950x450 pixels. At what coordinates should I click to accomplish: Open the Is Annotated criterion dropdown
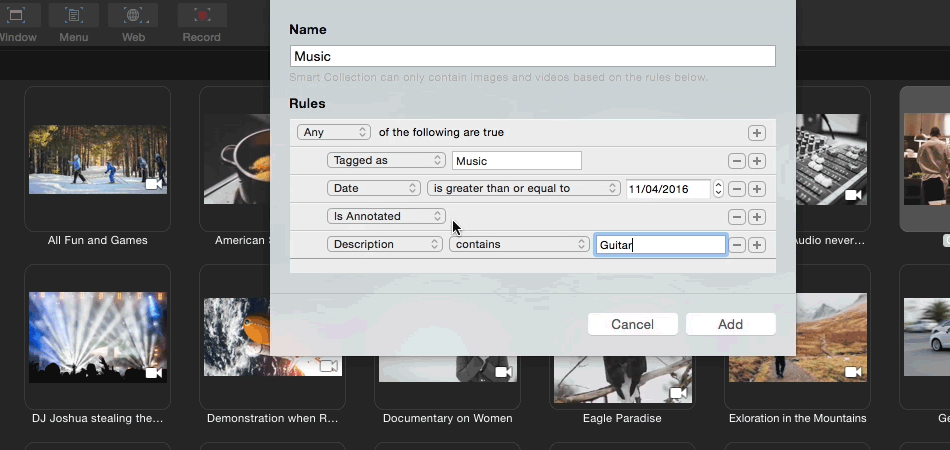(386, 216)
